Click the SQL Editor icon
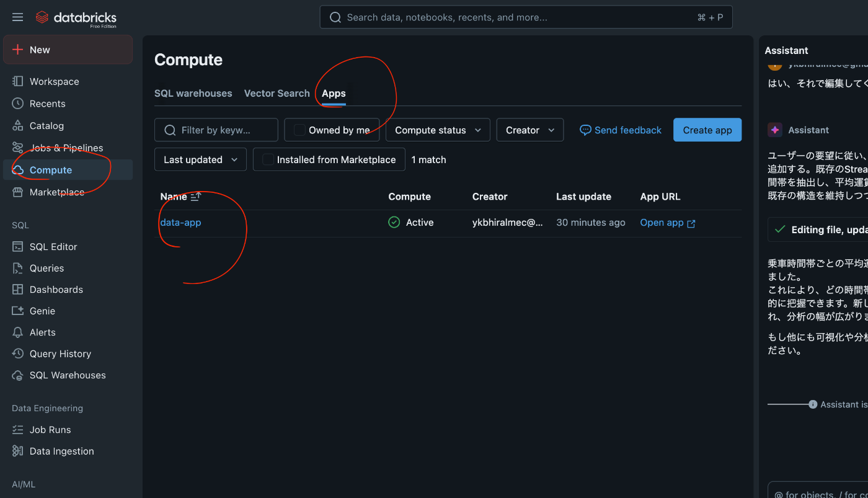Viewport: 868px width, 498px height. (18, 247)
